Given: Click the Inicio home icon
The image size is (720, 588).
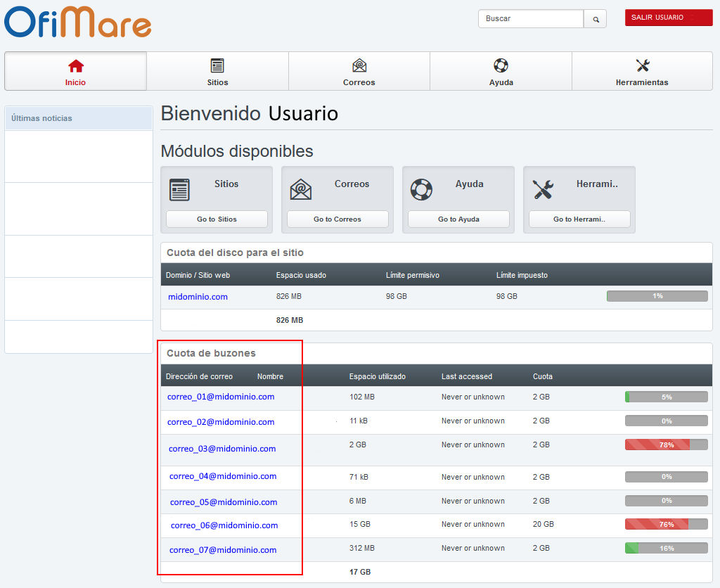Looking at the screenshot, I should [76, 66].
